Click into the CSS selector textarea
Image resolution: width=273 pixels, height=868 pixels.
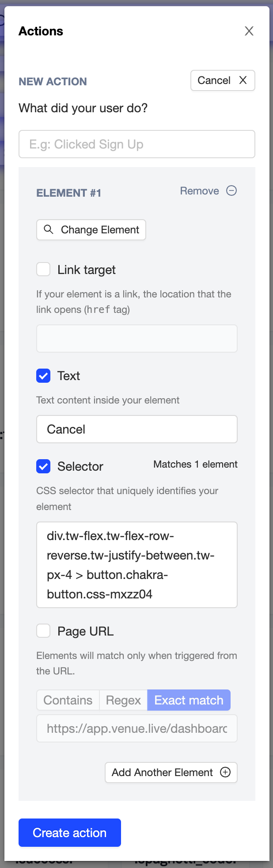(137, 565)
